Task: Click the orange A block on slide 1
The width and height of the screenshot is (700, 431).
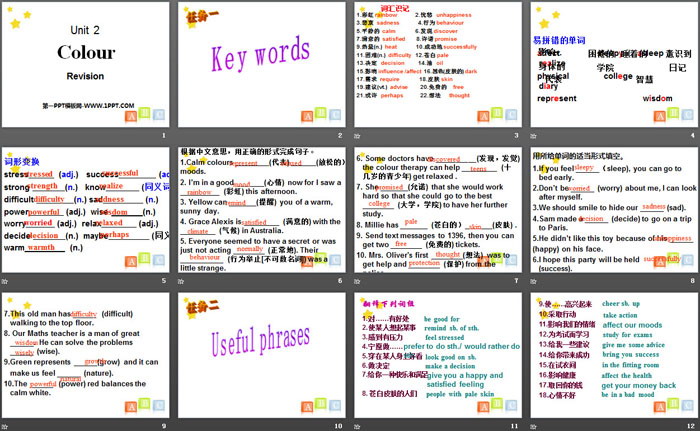Action: point(130,117)
